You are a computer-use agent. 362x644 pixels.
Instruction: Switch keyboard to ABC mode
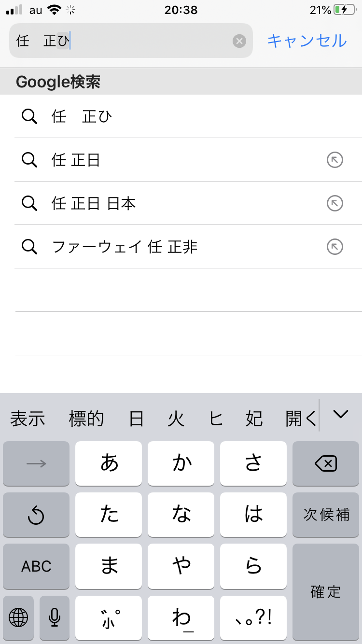[36, 566]
